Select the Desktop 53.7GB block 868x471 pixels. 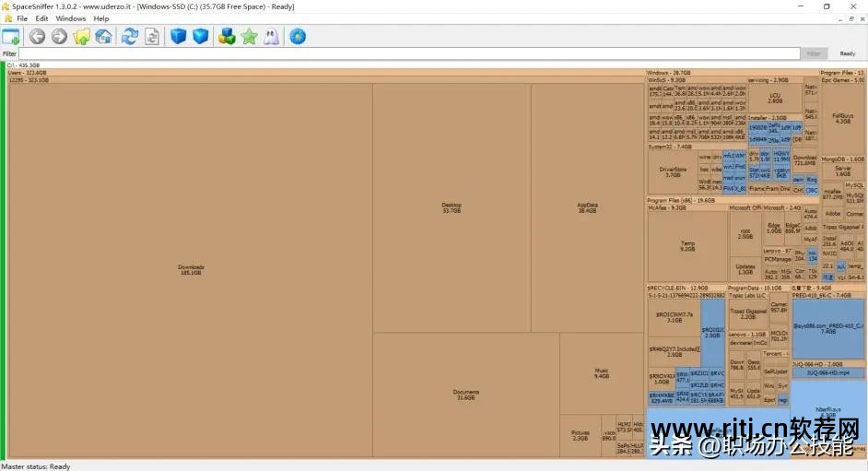[452, 207]
